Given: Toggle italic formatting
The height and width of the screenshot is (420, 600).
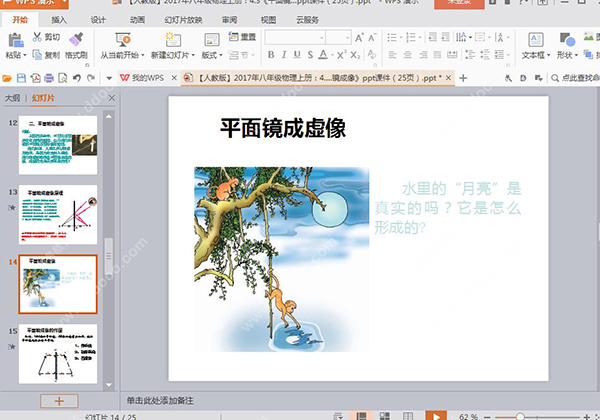Looking at the screenshot, I should 284,55.
